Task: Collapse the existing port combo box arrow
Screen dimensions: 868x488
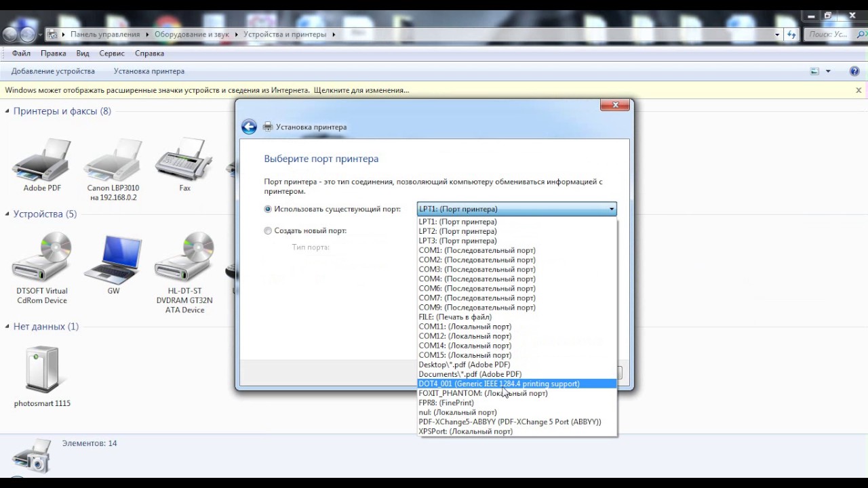Action: [612, 209]
